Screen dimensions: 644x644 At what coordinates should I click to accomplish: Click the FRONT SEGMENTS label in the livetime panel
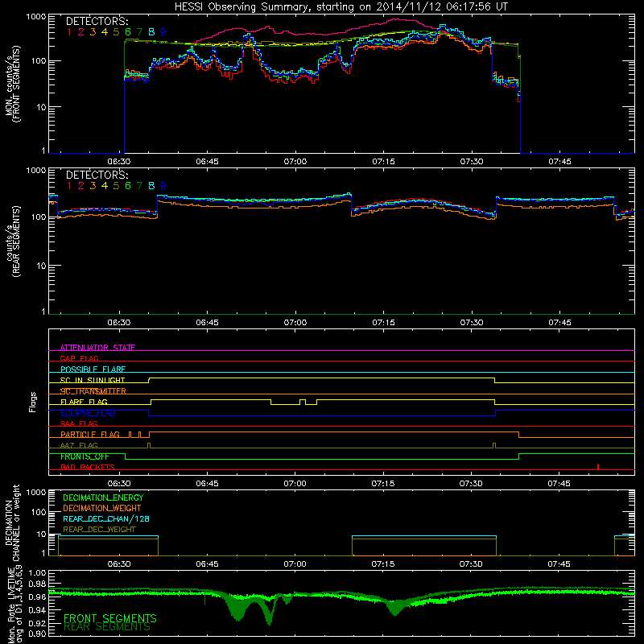coord(110,618)
